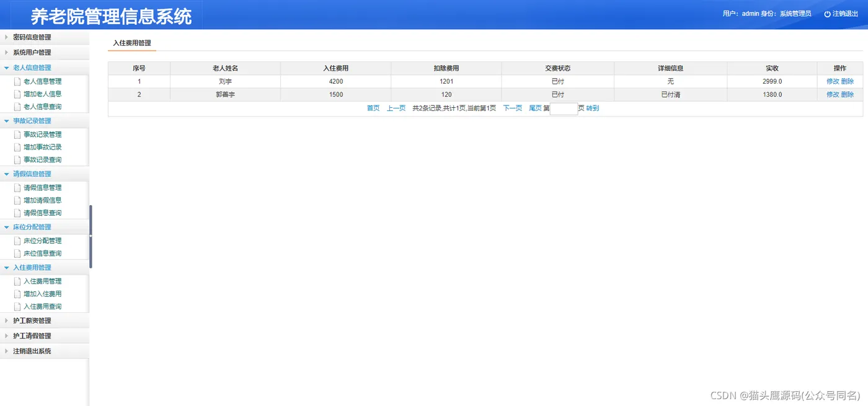Viewport: 868px width, 406px height.
Task: Click the document icon beside 老人信息查询
Action: (x=17, y=107)
